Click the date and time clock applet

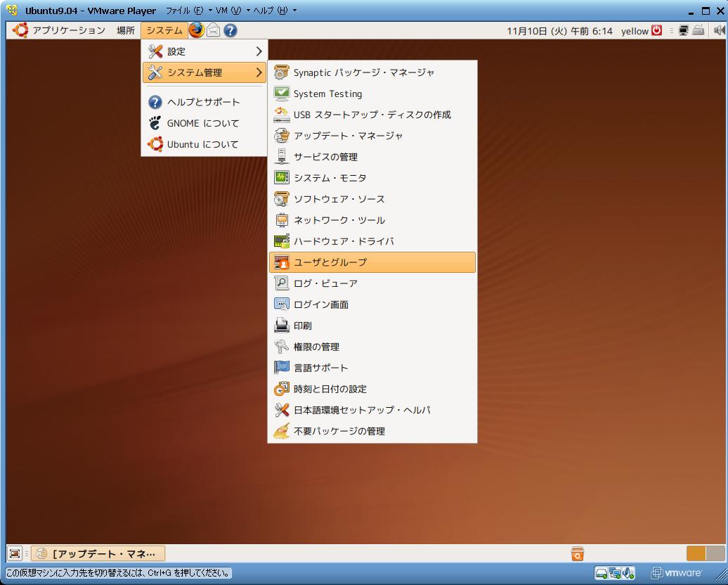click(559, 31)
